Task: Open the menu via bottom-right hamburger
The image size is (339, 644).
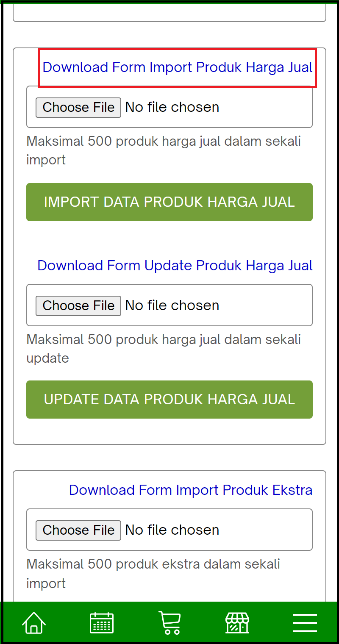Action: point(305,622)
